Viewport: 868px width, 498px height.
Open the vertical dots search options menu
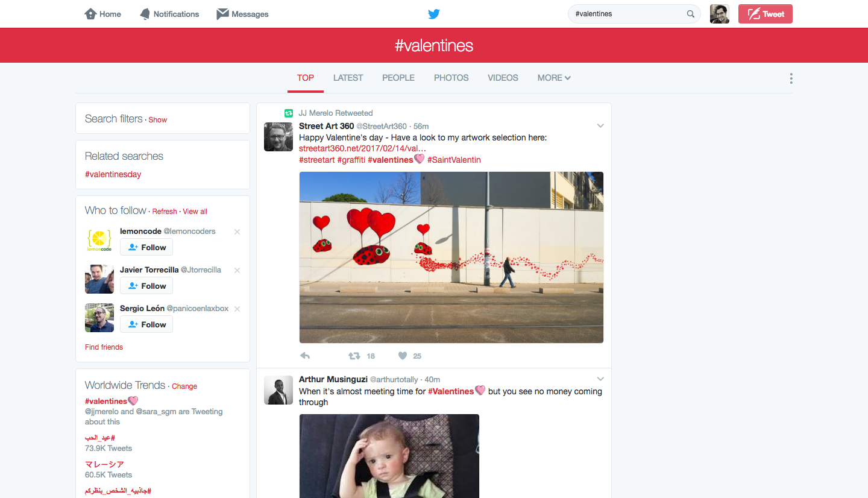coord(791,78)
